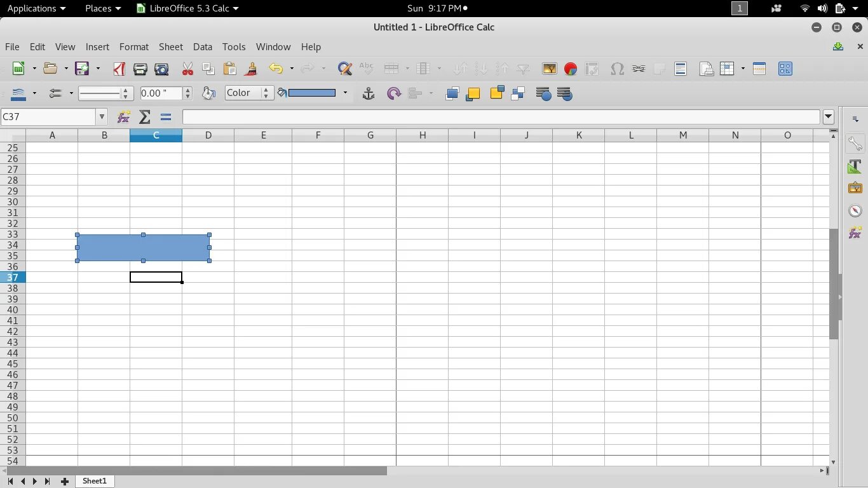Click the Open file folder icon
The height and width of the screenshot is (488, 868).
coord(50,69)
